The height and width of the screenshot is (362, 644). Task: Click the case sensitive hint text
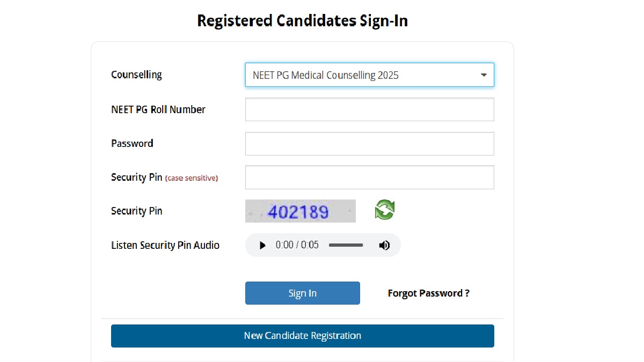coord(192,178)
